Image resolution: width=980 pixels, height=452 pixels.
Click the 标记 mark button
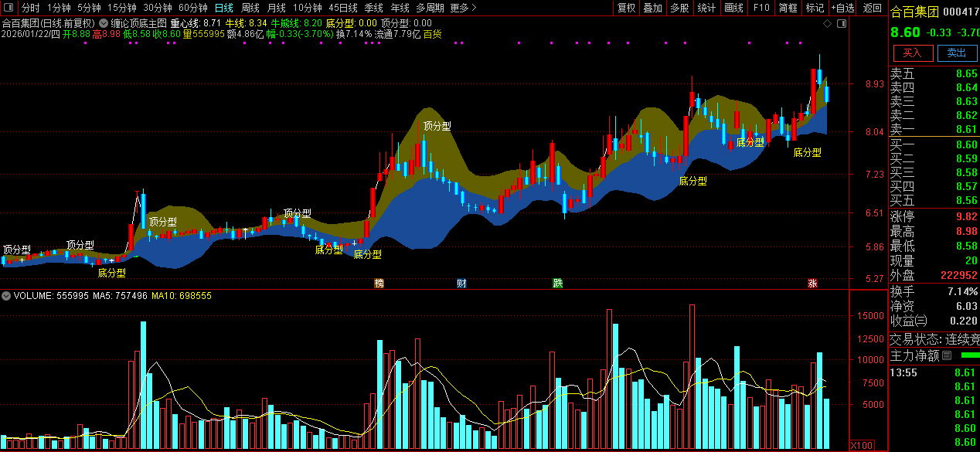click(x=815, y=8)
